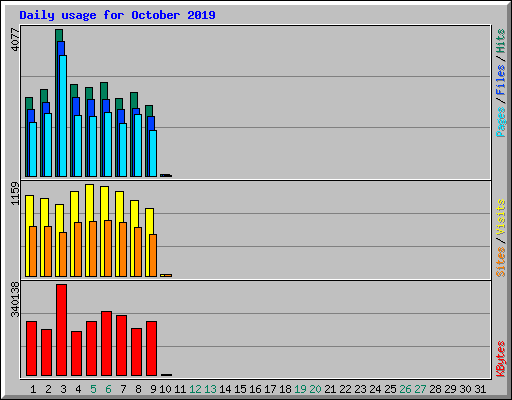Viewport: 512px width, 400px height.
Task: Click the '1159' axis maximum label
Action: click(15, 193)
